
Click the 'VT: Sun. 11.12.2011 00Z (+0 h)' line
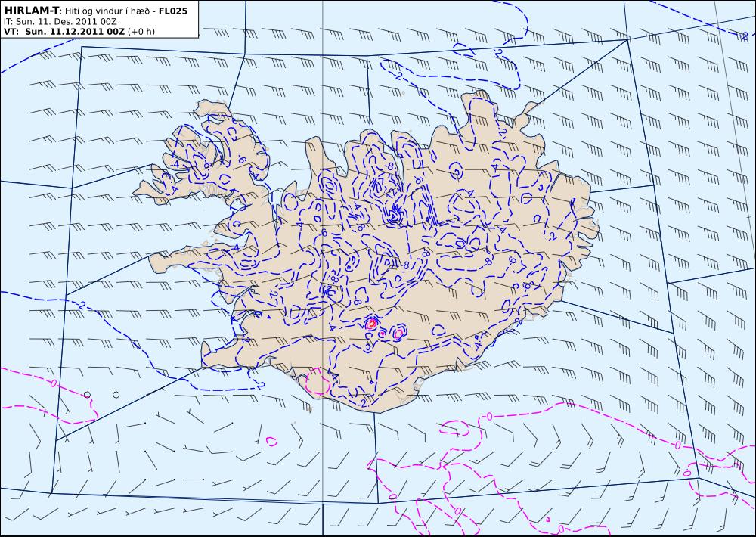tap(79, 32)
